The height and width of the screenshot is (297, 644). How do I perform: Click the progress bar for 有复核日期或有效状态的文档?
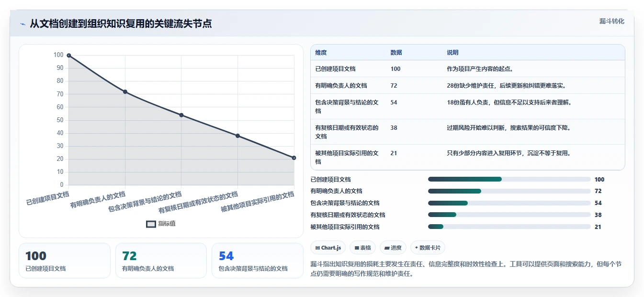click(509, 215)
